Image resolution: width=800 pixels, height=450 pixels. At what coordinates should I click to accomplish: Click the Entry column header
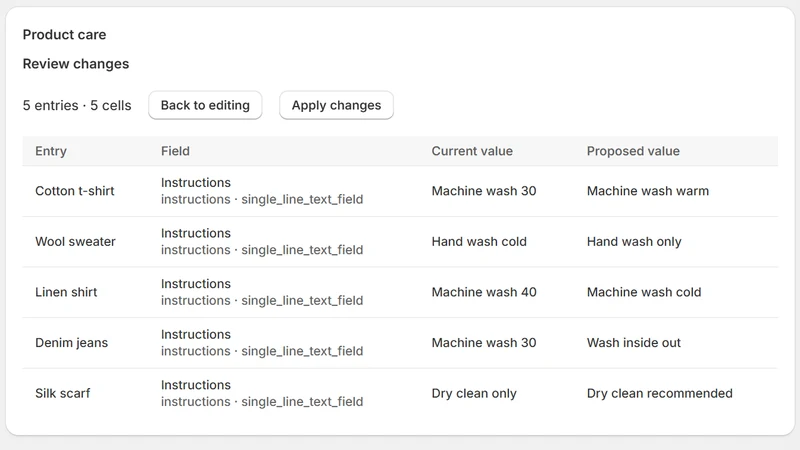51,151
